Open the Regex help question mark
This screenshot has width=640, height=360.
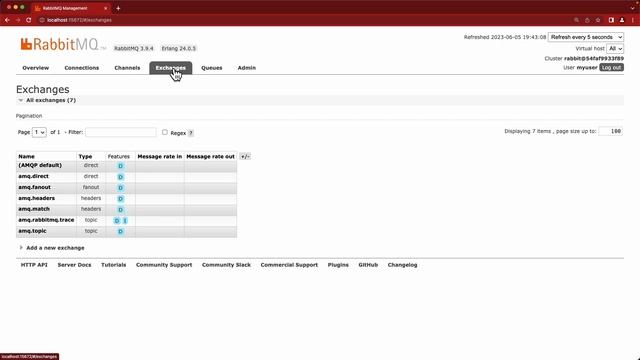(x=191, y=133)
